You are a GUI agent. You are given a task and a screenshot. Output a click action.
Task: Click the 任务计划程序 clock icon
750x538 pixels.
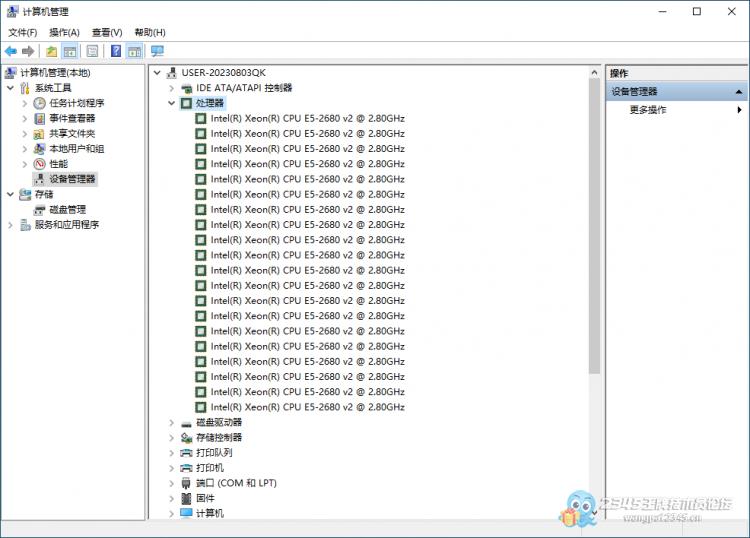(40, 103)
